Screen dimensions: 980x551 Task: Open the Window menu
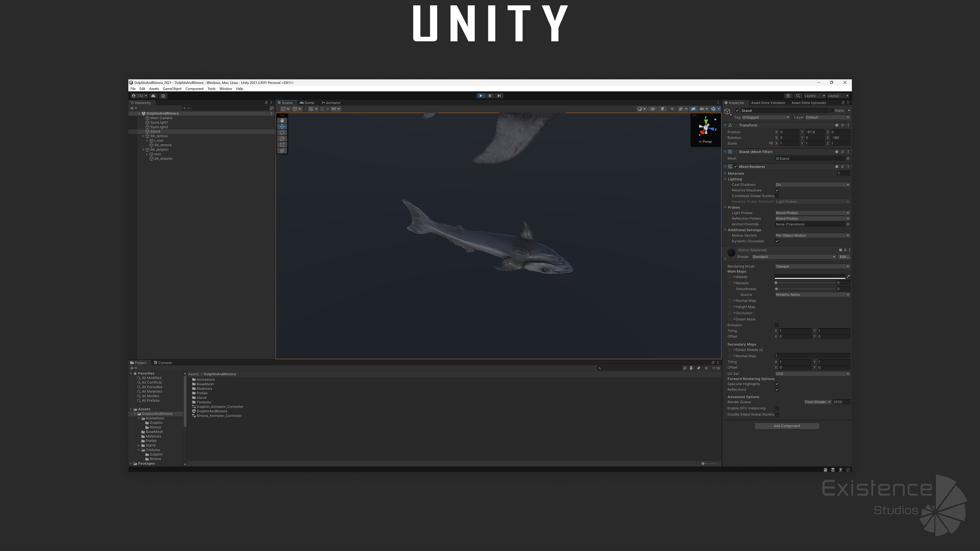tap(226, 89)
